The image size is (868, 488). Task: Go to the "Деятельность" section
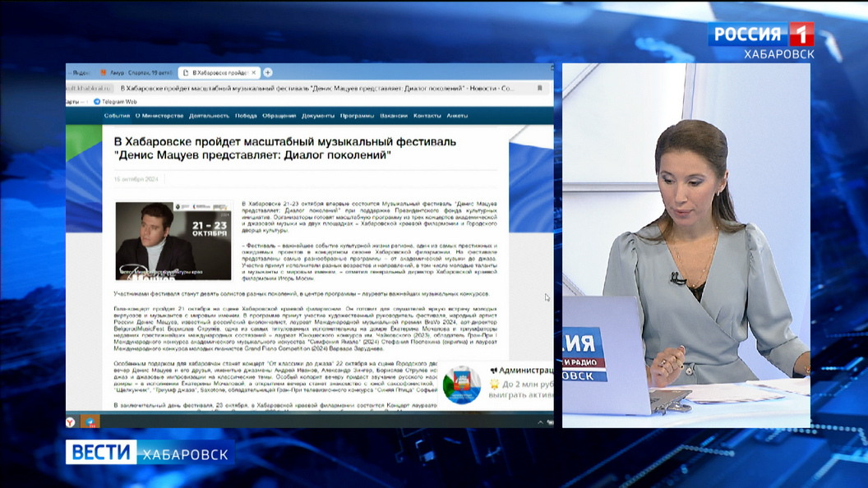(210, 116)
